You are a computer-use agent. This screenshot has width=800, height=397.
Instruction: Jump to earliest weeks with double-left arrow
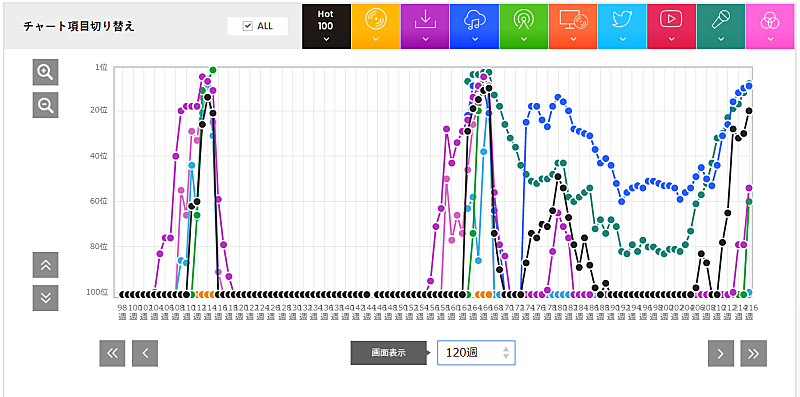tap(112, 353)
